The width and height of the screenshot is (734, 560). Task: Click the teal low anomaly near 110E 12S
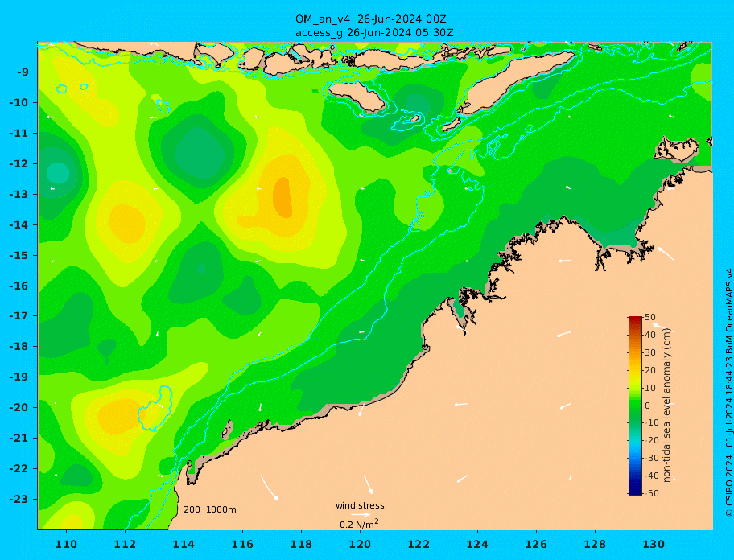pyautogui.click(x=58, y=173)
